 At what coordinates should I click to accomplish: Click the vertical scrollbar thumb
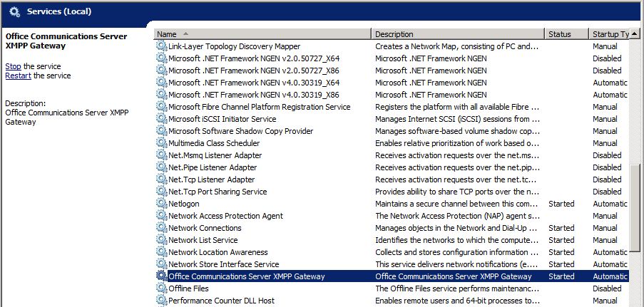[635, 207]
